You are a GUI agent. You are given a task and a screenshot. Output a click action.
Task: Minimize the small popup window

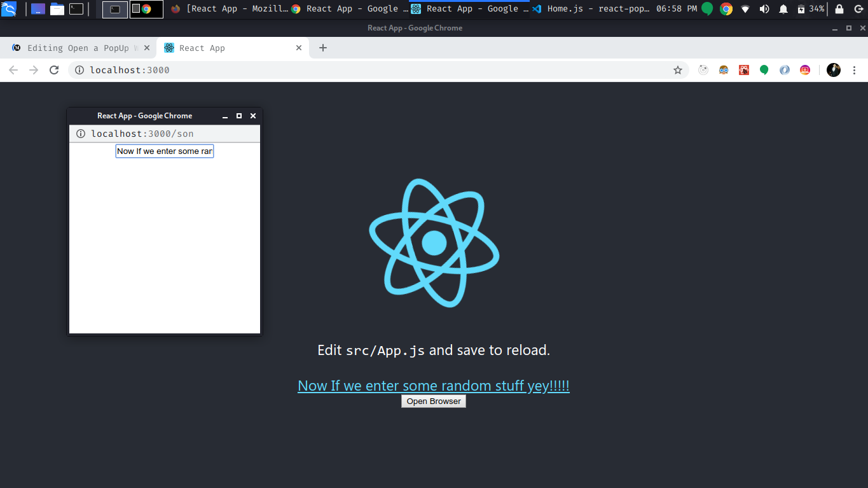tap(225, 116)
